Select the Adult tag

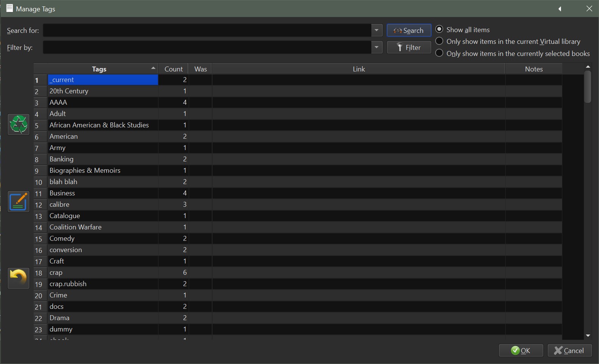(103, 114)
